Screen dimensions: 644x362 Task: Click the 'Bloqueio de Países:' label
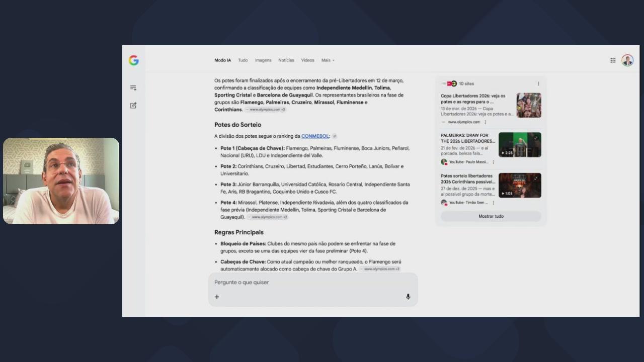243,244
